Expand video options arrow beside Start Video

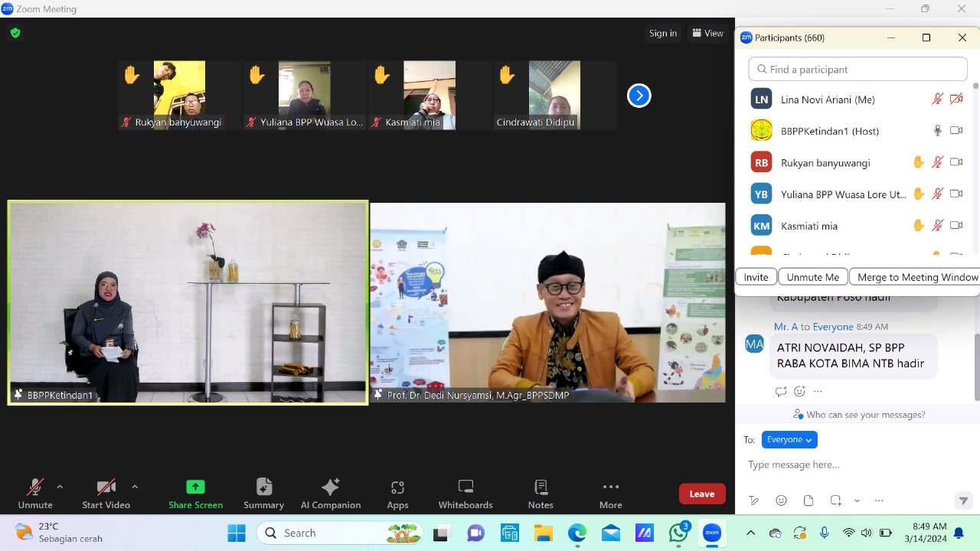135,487
